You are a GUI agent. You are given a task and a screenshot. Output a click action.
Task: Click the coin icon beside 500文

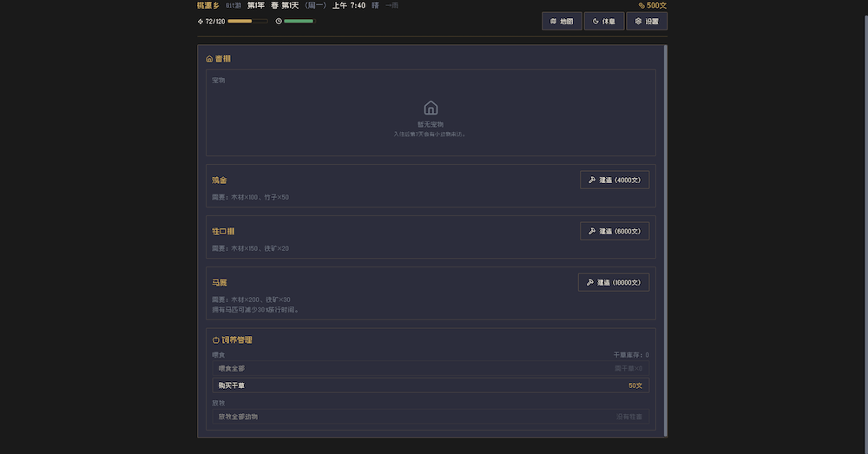click(x=641, y=5)
